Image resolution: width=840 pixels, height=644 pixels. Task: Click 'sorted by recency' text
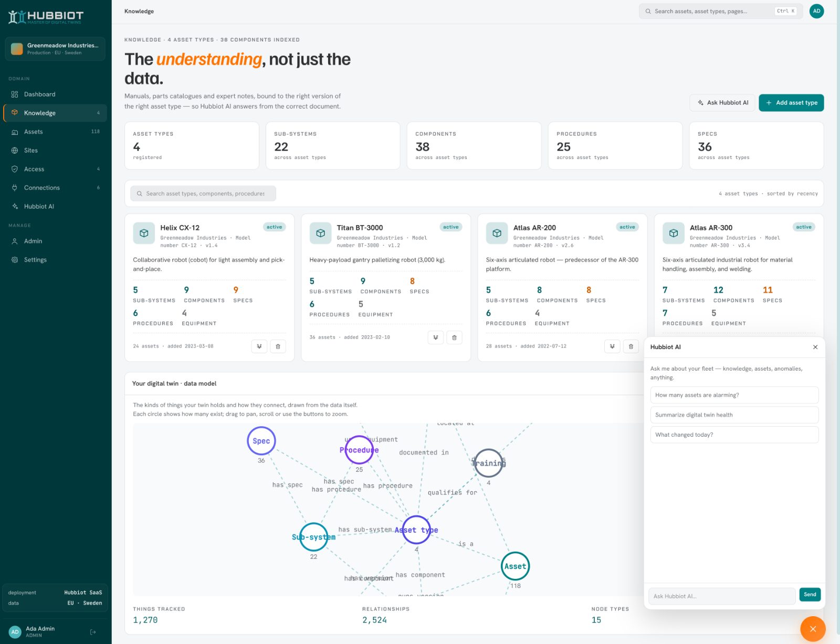pyautogui.click(x=792, y=194)
